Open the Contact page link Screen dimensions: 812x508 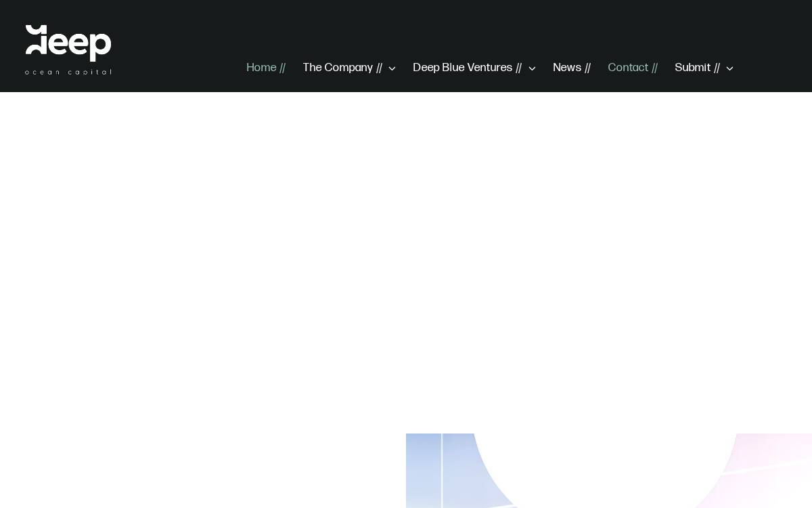click(633, 68)
